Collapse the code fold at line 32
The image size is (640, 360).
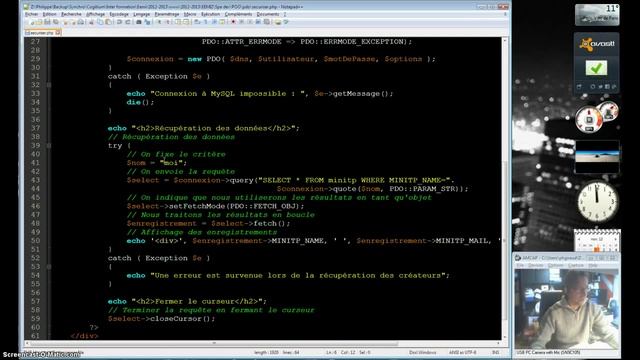pos(49,85)
